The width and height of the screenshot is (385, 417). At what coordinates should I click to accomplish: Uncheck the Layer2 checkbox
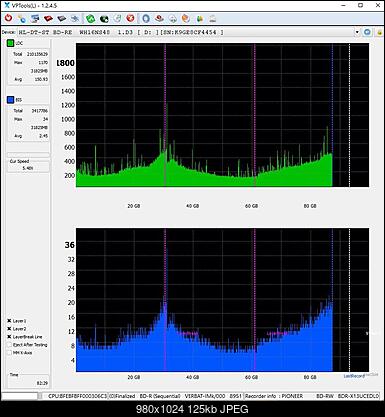pyautogui.click(x=9, y=329)
